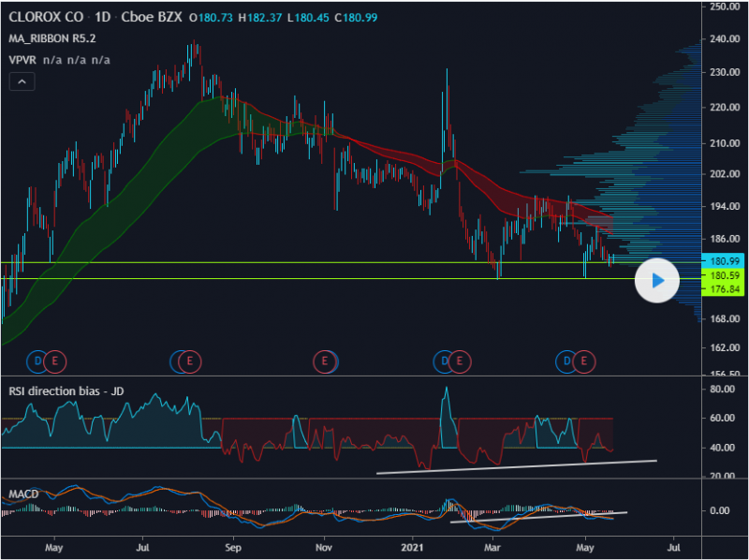Click the leftmost dividend D marker

38,361
